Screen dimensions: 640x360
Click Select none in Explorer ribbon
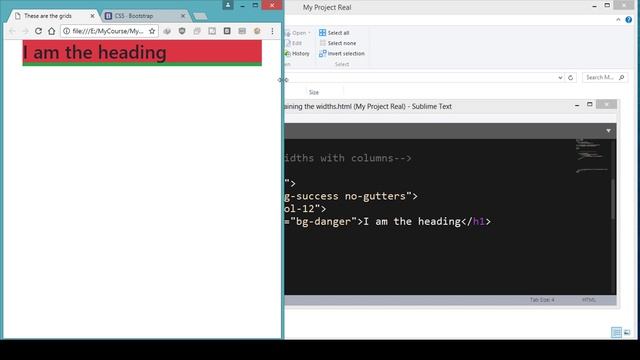(338, 43)
